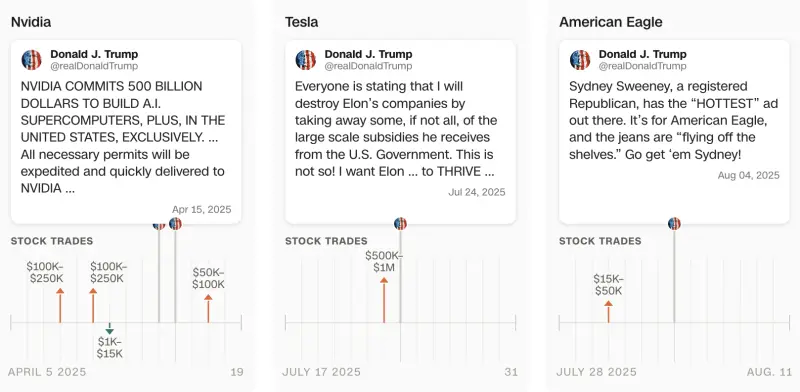Click the $50K–$100K Nvidia purchase arrow
800x392 pixels.
(x=208, y=308)
